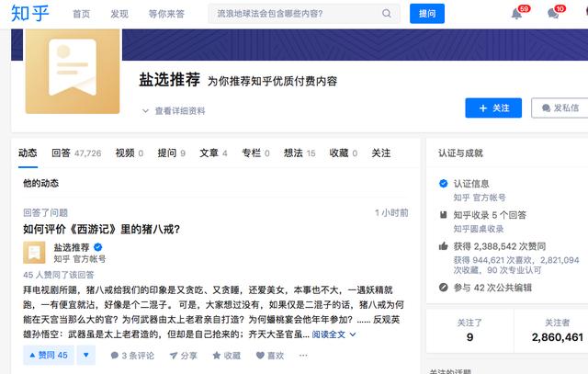
Task: Share the answer via 分享
Action: coord(183,356)
